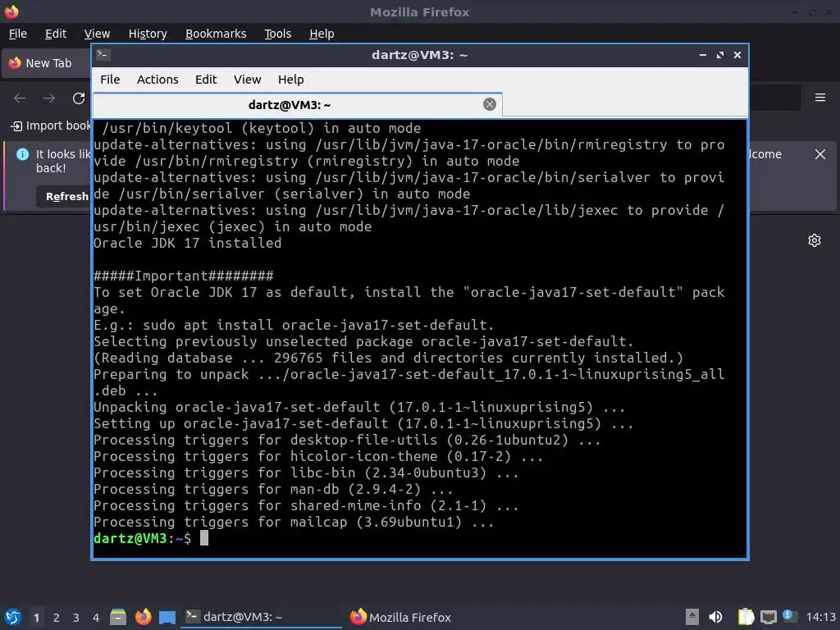
Task: Reload the page in Firefox
Action: click(79, 98)
